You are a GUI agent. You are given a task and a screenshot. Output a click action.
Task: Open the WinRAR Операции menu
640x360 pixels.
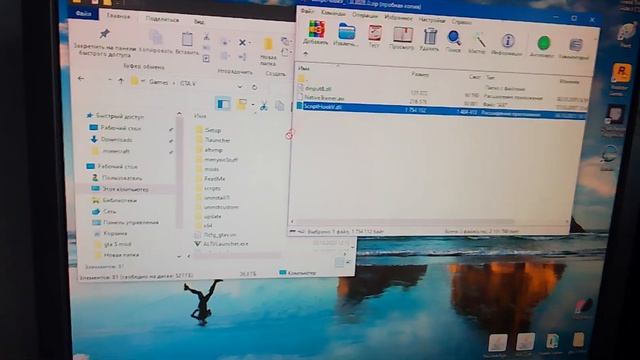[x=364, y=15]
